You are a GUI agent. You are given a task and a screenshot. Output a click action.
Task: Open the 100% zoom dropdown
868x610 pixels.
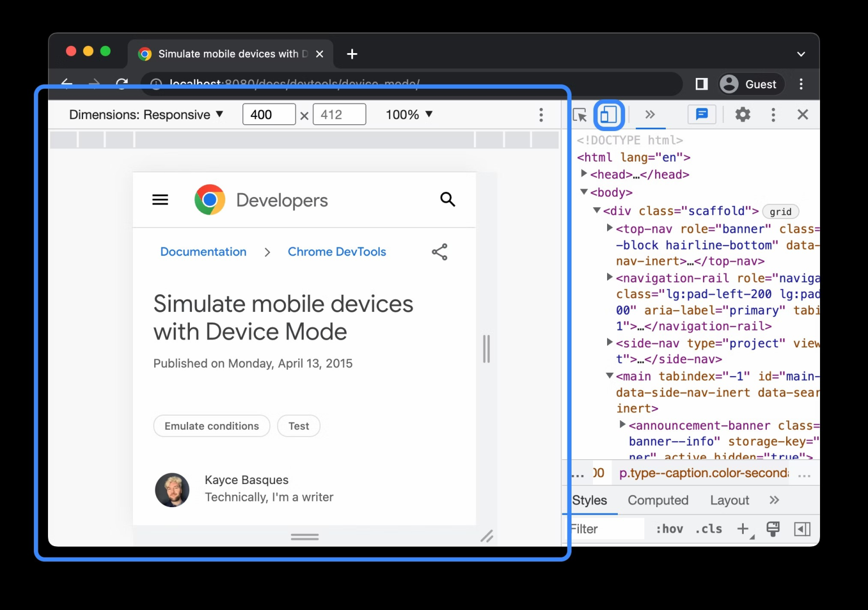(409, 115)
